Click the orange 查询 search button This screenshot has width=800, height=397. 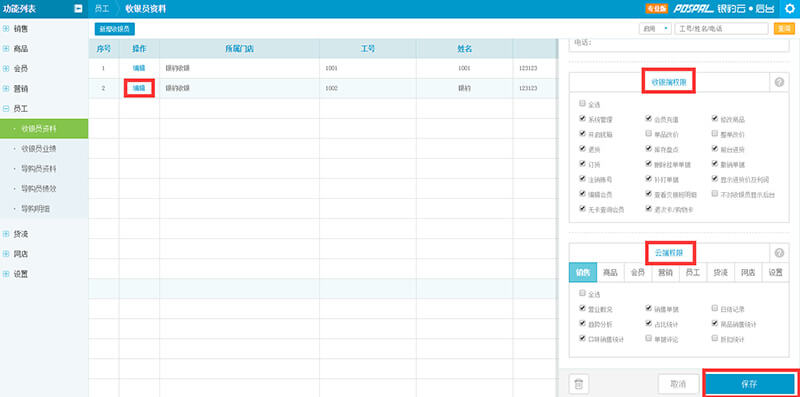784,29
